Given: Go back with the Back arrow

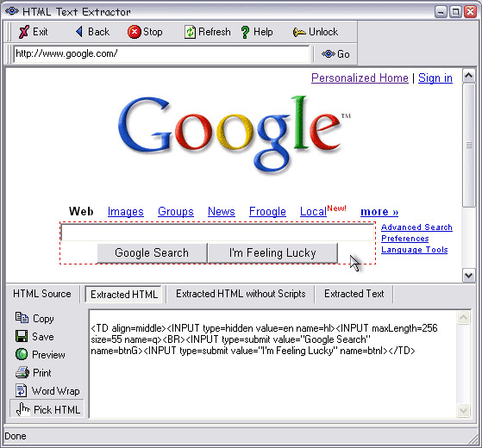Looking at the screenshot, I should 79,32.
